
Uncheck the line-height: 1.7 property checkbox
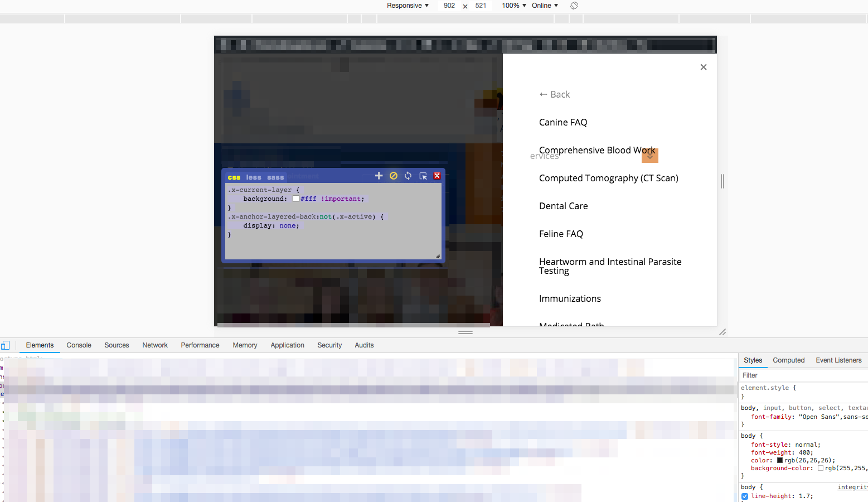(745, 496)
